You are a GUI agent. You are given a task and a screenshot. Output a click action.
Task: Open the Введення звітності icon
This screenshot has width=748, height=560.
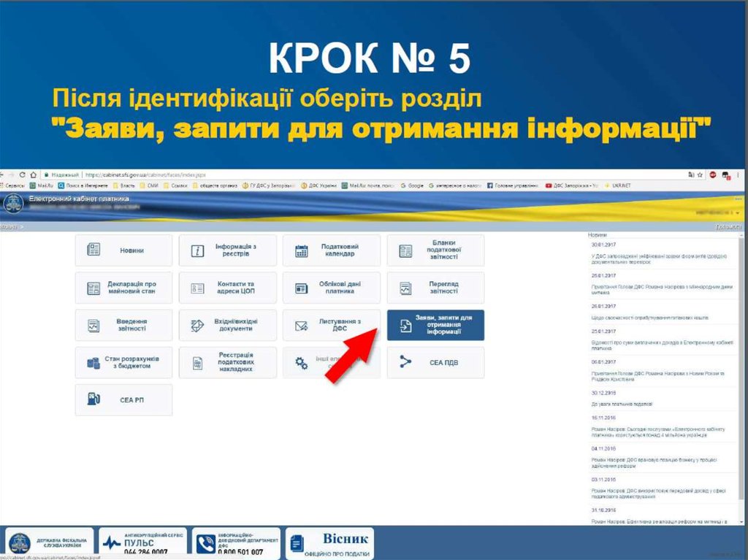click(93, 326)
